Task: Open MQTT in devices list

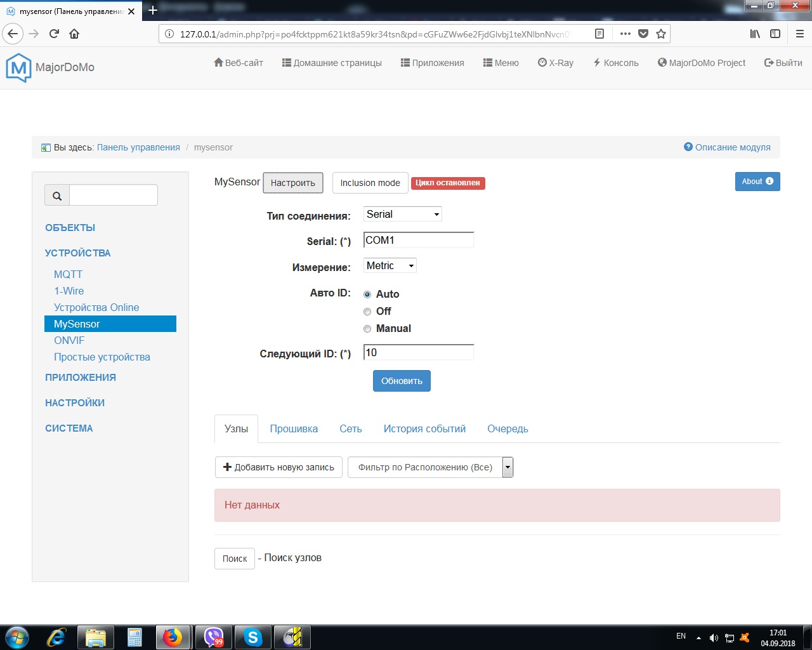Action: [69, 274]
